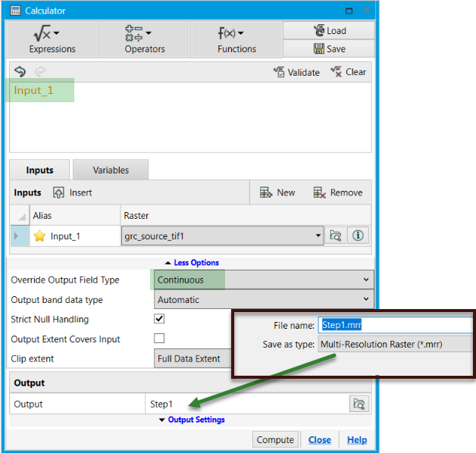476x453 pixels.
Task: Show raster info for Input_1
Action: pos(358,236)
